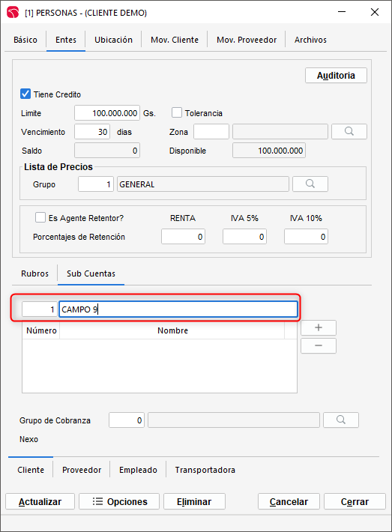Screen dimensions: 392x532
Task: Open the Transportadora bottom tab
Action: 205,470
